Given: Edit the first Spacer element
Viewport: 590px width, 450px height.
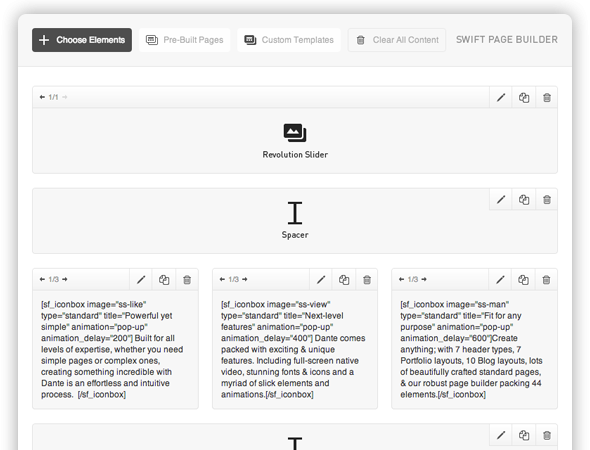Looking at the screenshot, I should point(501,199).
